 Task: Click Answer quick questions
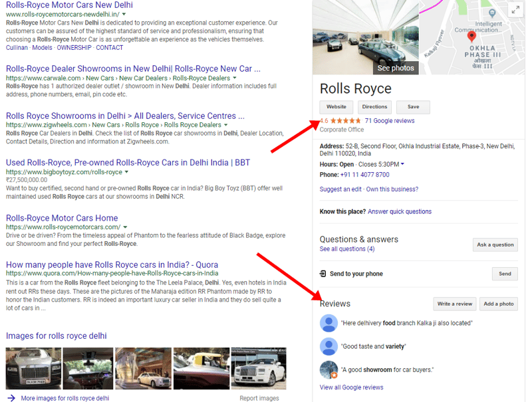(400, 211)
